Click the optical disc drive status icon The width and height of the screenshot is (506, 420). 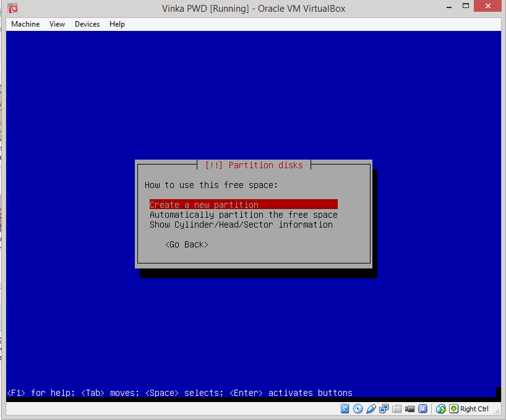(x=358, y=409)
